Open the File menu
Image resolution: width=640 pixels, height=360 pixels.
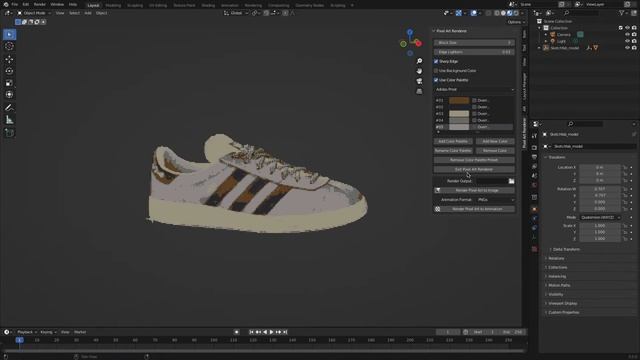coord(15,4)
